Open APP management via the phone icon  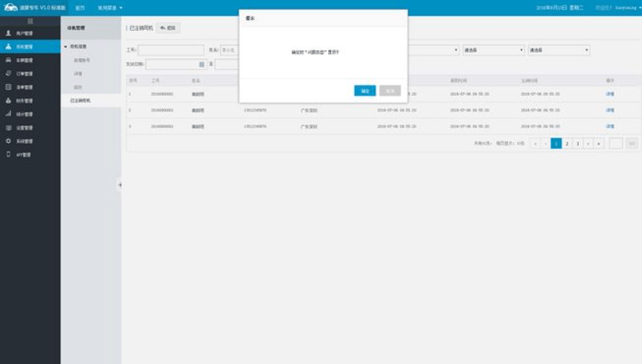point(8,154)
